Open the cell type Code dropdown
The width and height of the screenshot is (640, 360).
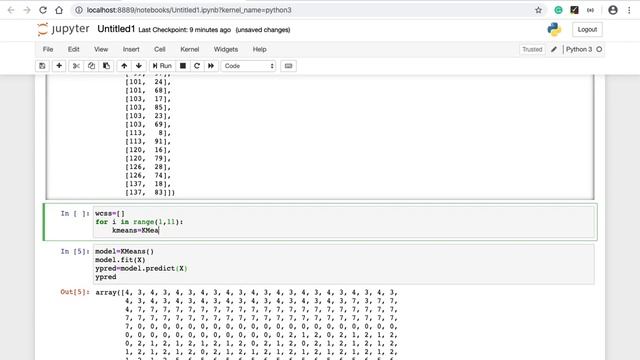(x=249, y=66)
